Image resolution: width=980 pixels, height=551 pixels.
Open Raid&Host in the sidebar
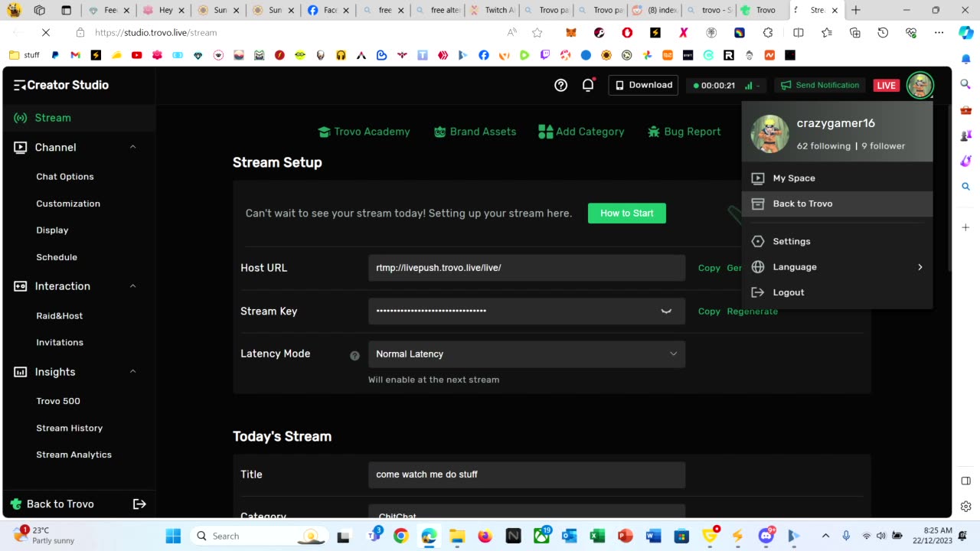[60, 316]
